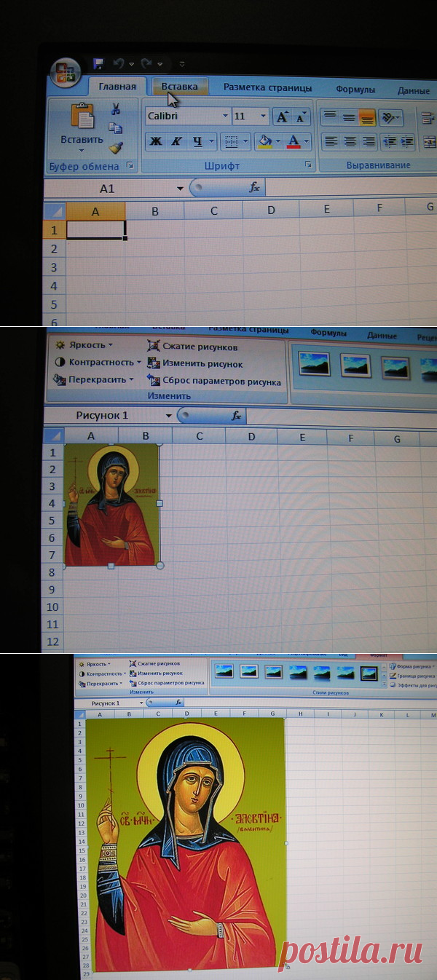Image resolution: width=437 pixels, height=980 pixels.
Task: Click Перекрасить recolor icon in middle photo
Action: click(x=60, y=379)
